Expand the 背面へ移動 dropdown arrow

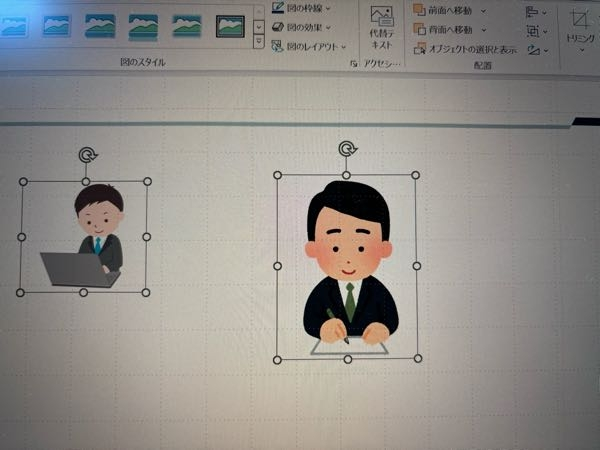[484, 30]
